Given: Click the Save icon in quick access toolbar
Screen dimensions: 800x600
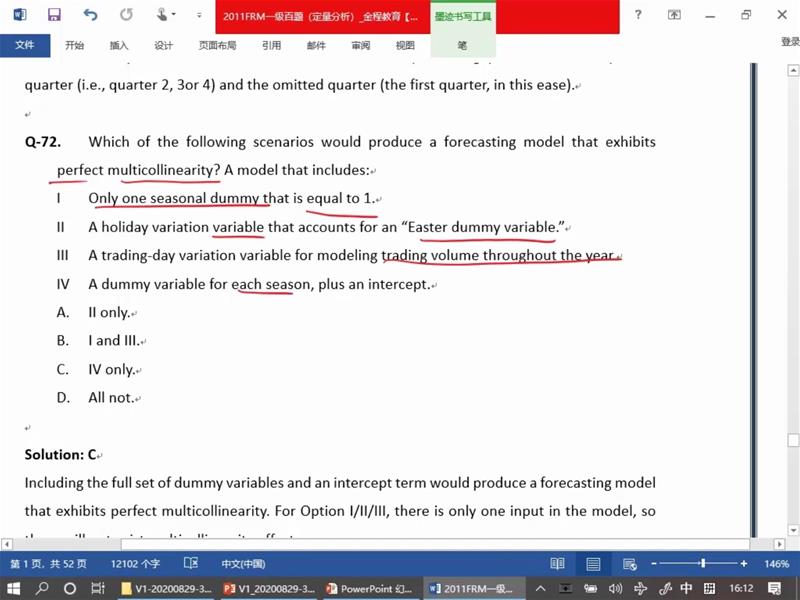Looking at the screenshot, I should pyautogui.click(x=54, y=14).
